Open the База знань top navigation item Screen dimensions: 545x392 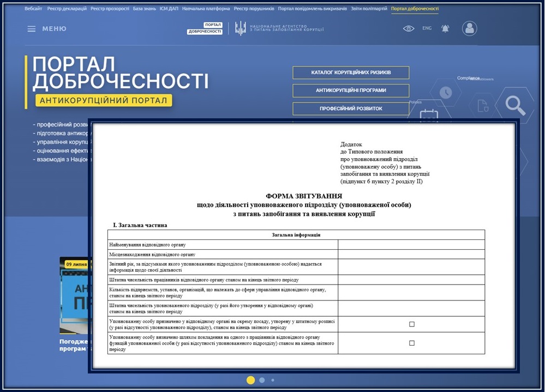[x=145, y=9]
